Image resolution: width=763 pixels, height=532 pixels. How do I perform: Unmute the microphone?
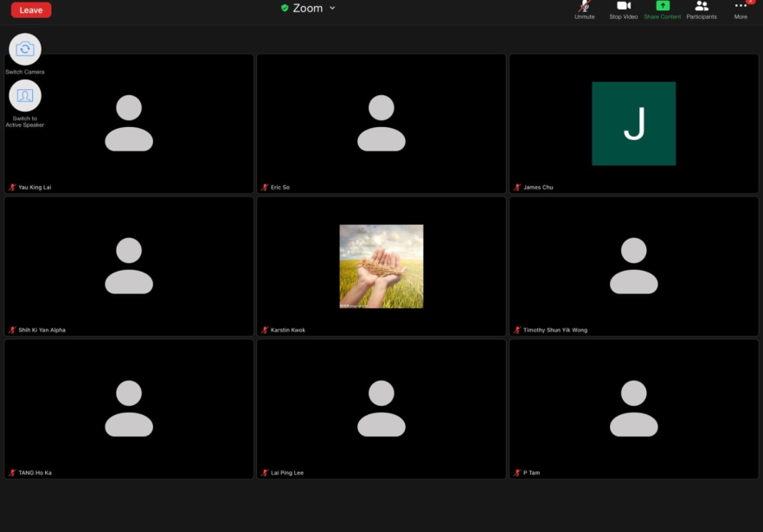coord(585,10)
